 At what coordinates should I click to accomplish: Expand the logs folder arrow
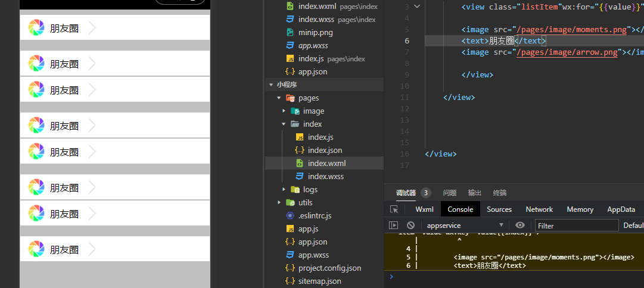[x=284, y=190]
